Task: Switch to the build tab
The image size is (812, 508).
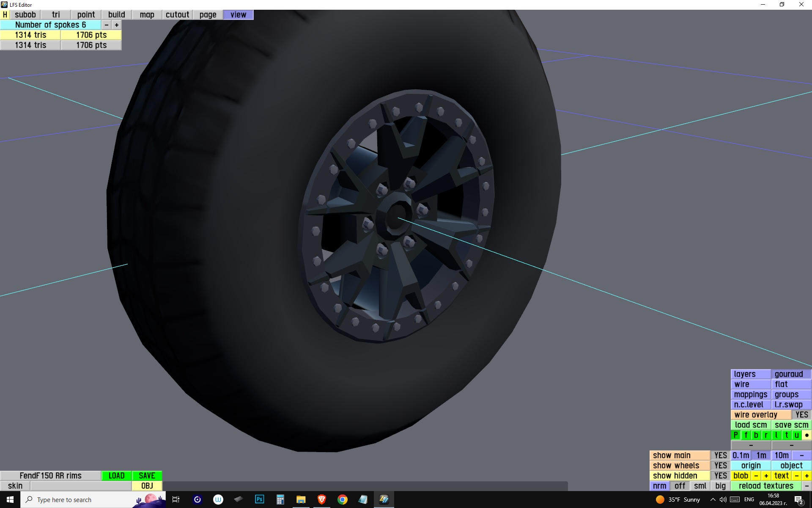Action: (116, 15)
